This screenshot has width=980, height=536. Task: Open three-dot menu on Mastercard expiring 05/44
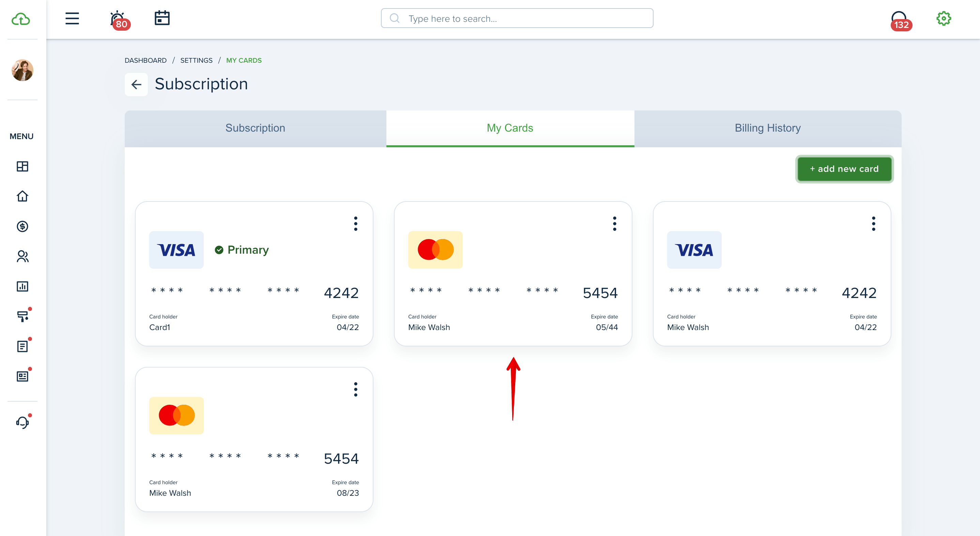(x=614, y=224)
